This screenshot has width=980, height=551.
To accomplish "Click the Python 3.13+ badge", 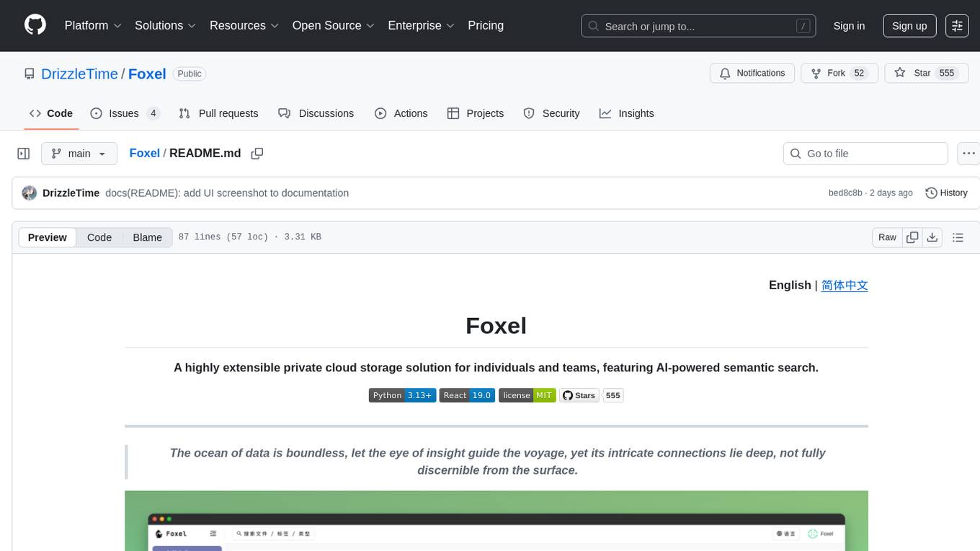I will (402, 395).
